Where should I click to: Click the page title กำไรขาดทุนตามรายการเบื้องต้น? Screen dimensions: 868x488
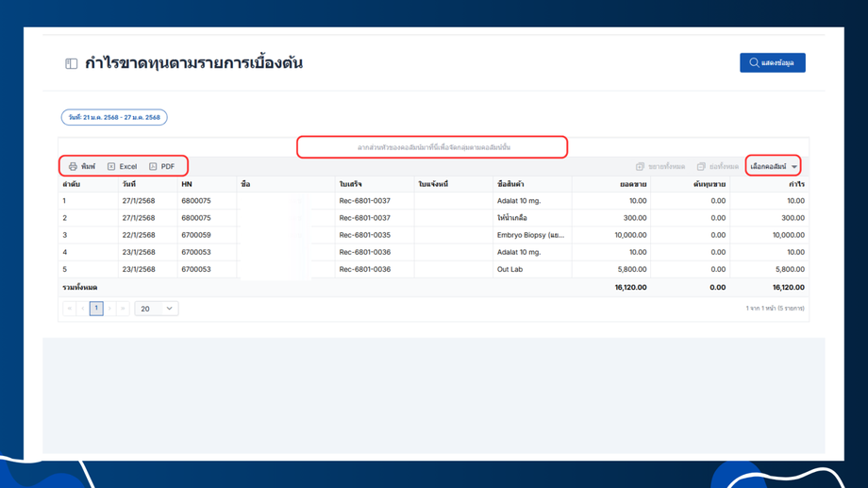tap(193, 63)
